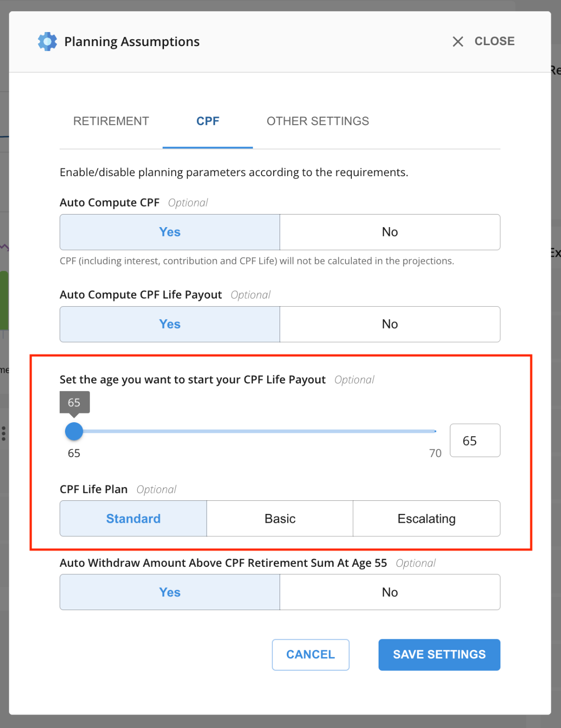Click Save Settings button
Image resolution: width=561 pixels, height=728 pixels.
click(x=439, y=655)
